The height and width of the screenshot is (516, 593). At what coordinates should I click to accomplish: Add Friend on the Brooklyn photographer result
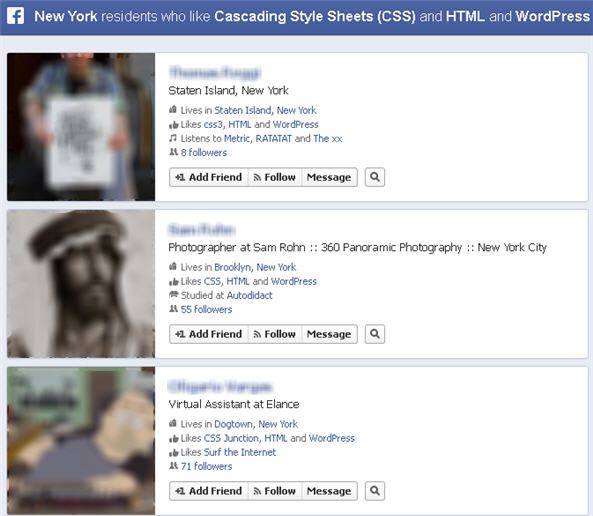209,334
